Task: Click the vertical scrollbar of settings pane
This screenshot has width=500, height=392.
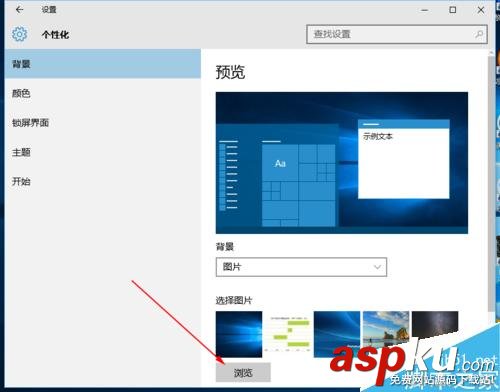Action: point(491,183)
